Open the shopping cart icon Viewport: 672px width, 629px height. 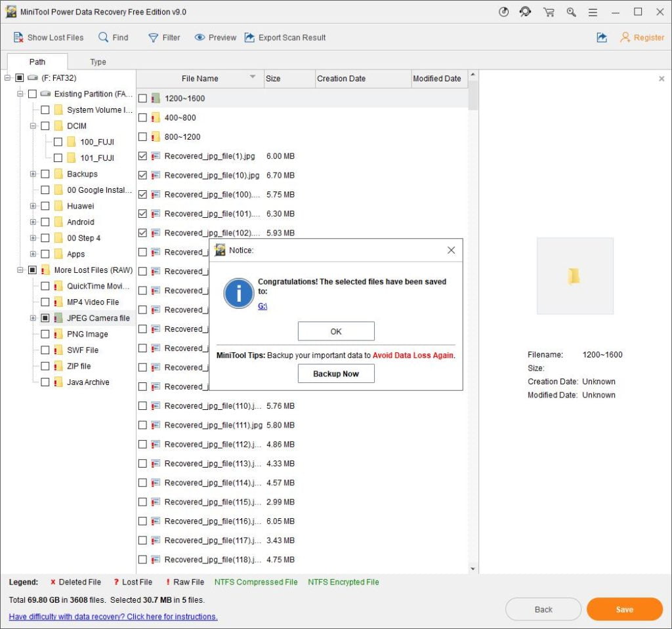pyautogui.click(x=549, y=12)
